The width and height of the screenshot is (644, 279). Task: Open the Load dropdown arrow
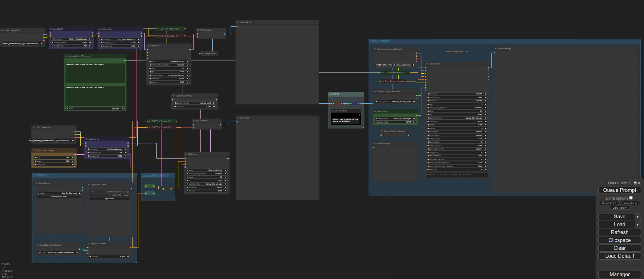pos(637,224)
